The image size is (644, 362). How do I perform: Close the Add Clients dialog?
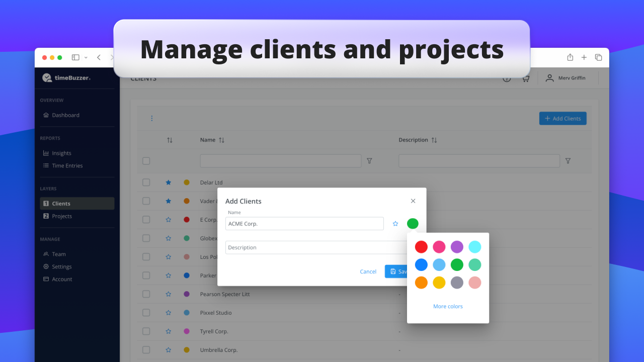[x=413, y=201]
